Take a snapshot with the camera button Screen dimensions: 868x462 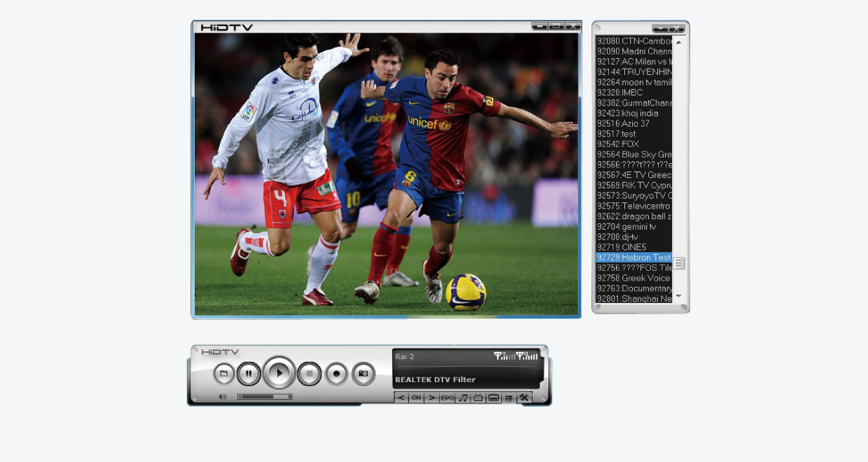coord(363,374)
